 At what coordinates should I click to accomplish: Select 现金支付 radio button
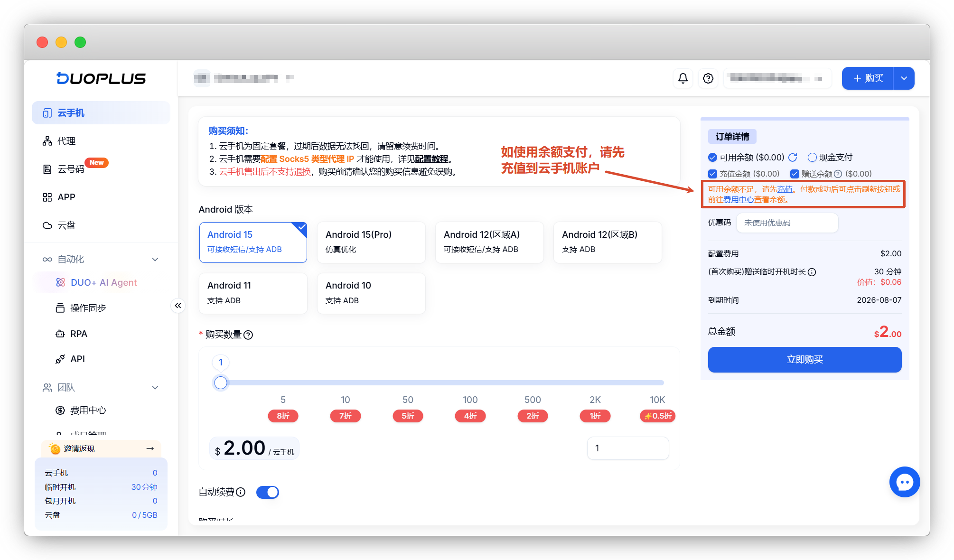(812, 158)
